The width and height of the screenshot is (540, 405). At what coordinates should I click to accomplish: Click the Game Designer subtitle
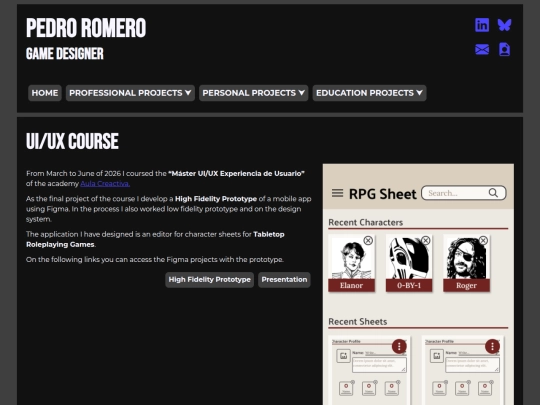pos(65,54)
